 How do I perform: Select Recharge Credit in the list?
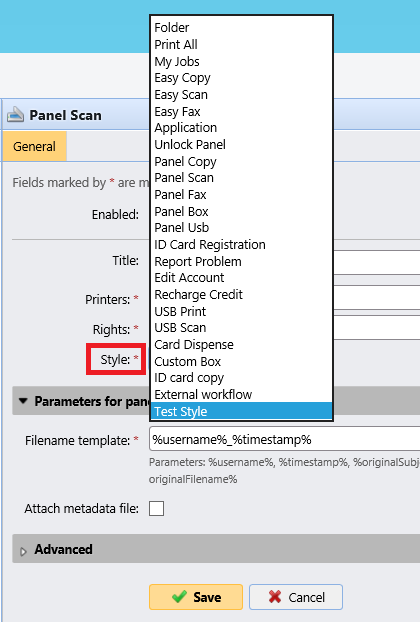[242, 294]
